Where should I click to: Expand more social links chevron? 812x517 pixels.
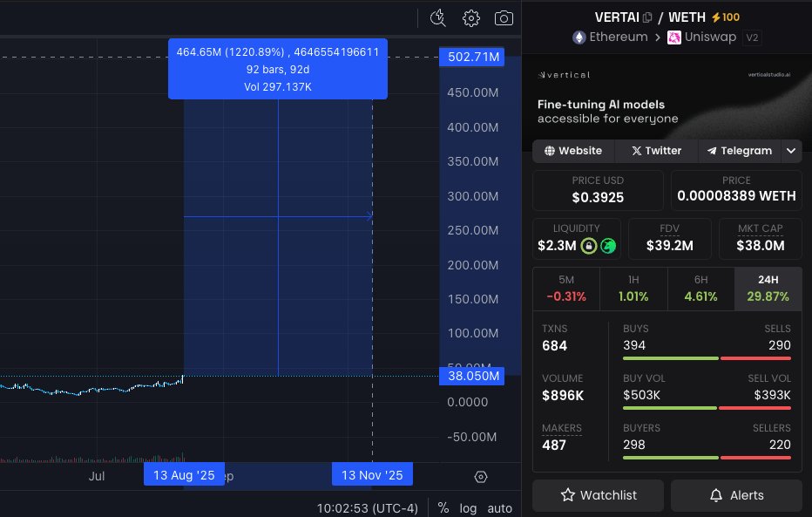click(791, 151)
